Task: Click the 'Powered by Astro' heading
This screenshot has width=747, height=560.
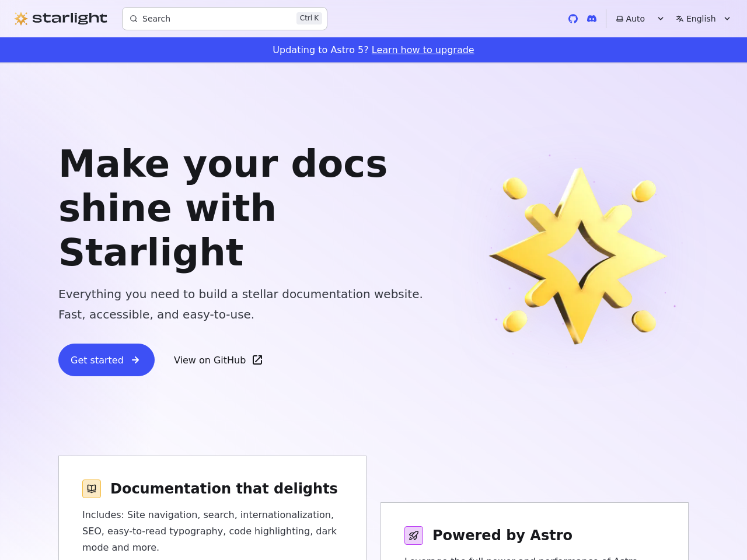Action: 502,535
